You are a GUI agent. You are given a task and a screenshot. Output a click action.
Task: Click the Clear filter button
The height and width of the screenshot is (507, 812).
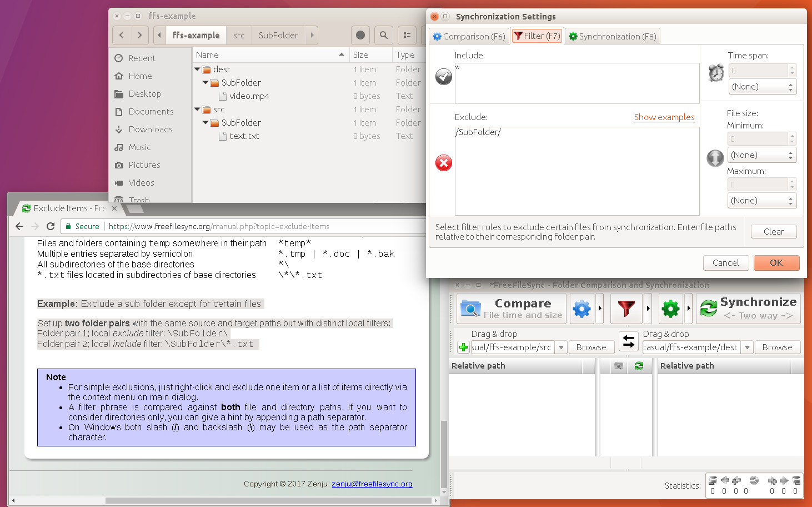pos(774,232)
